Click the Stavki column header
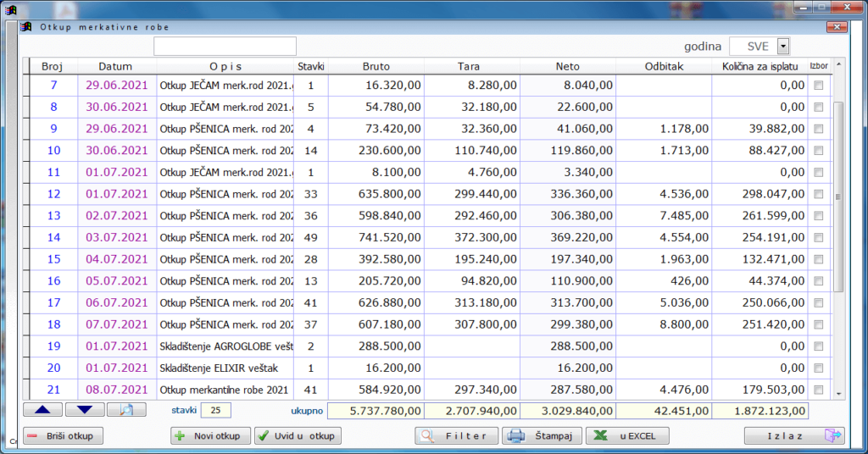The image size is (868, 454). click(x=310, y=66)
